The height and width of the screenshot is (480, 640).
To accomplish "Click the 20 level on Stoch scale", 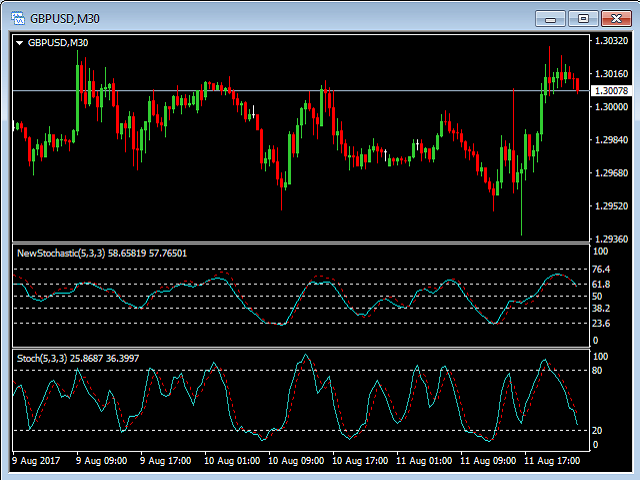I will pyautogui.click(x=600, y=431).
